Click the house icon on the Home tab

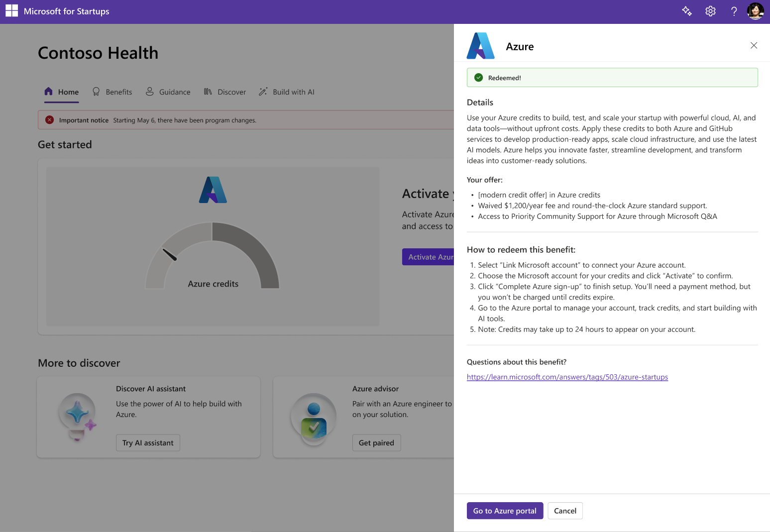pyautogui.click(x=48, y=91)
